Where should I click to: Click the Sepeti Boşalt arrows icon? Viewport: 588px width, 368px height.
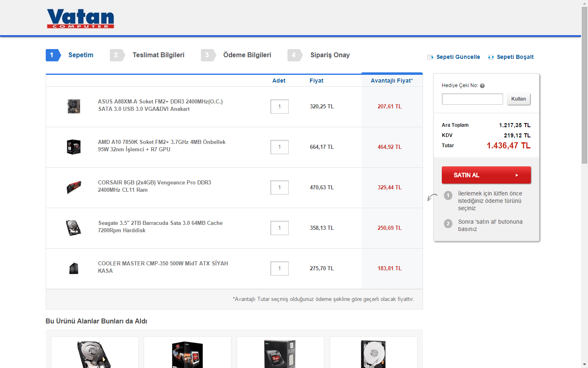click(491, 57)
